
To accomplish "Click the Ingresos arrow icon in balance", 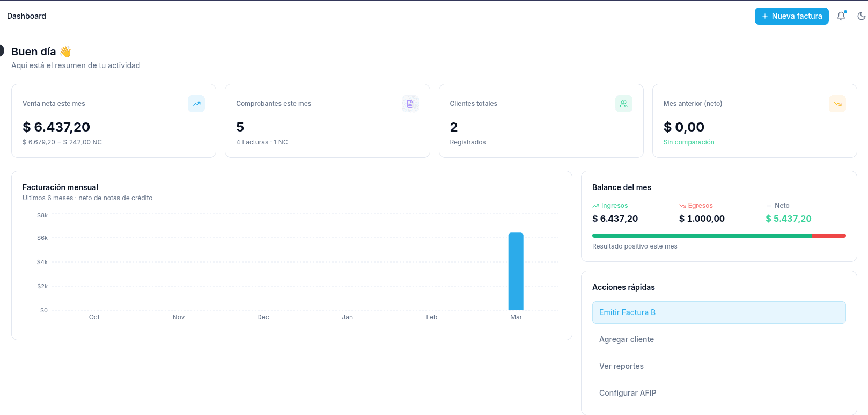I will (595, 206).
